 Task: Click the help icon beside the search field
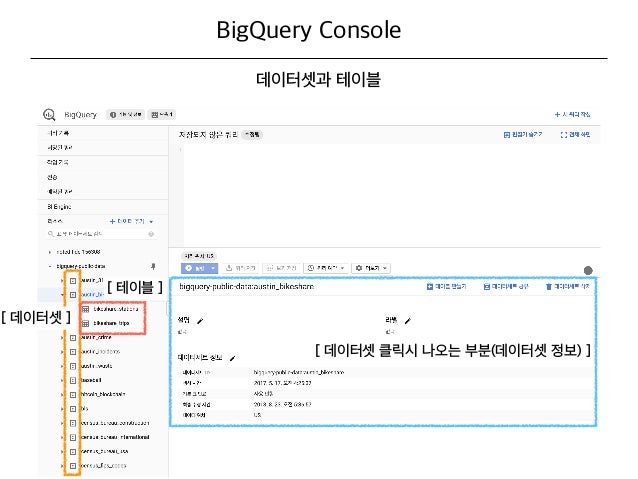pos(151,234)
